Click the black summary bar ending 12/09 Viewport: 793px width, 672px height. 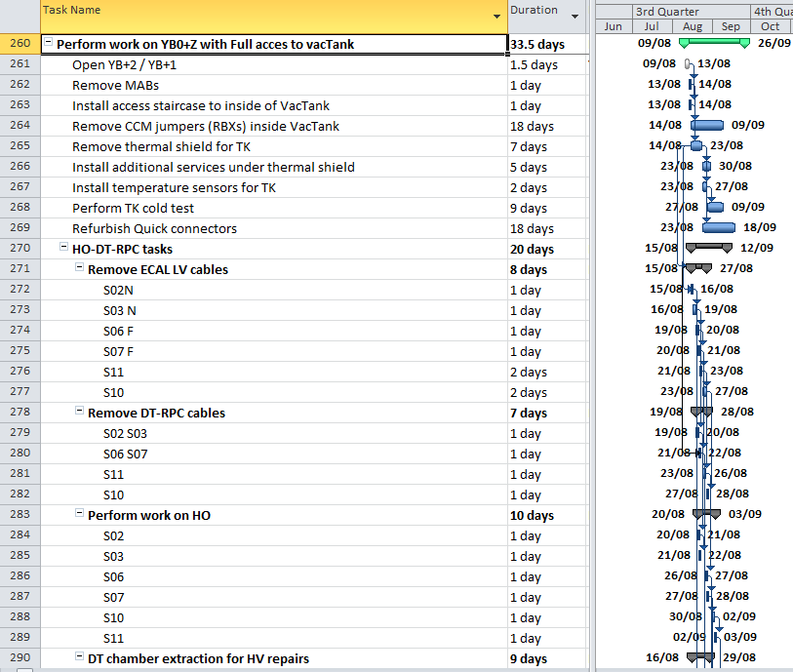709,247
